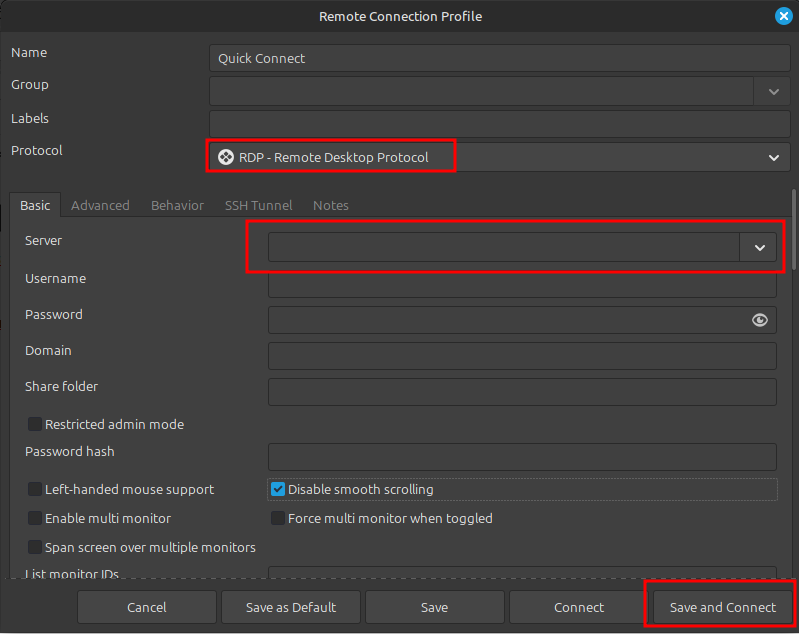Expand the Group dropdown arrow

click(x=773, y=91)
